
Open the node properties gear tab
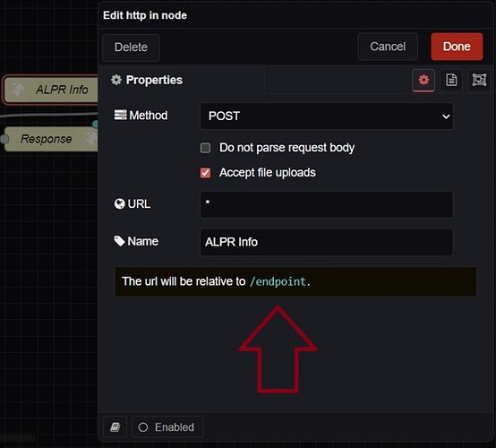tap(423, 80)
